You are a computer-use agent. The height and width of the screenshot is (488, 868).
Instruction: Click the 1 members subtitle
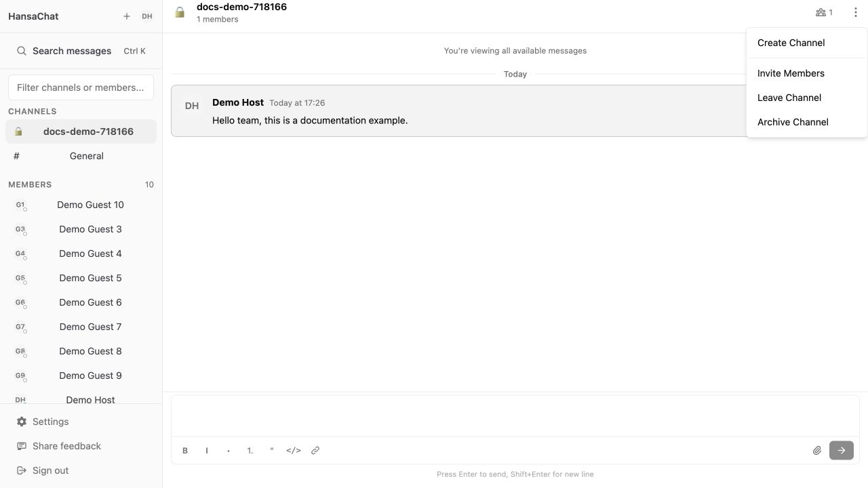pyautogui.click(x=217, y=19)
